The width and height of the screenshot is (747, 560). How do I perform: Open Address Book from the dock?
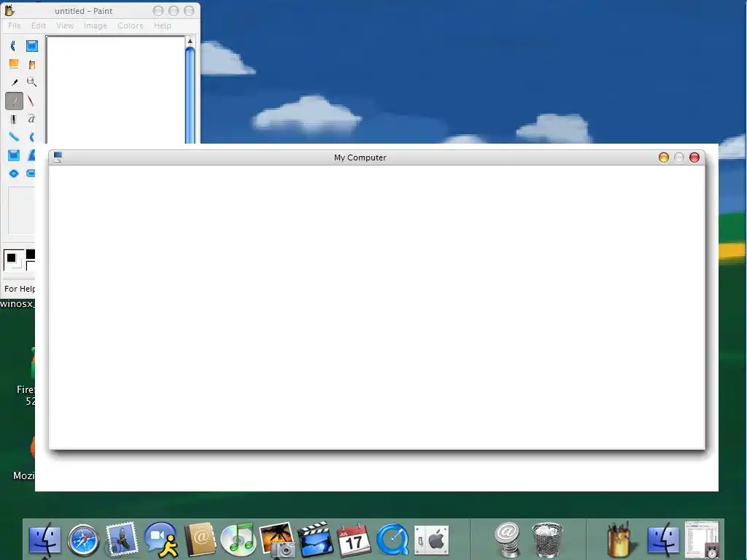[200, 540]
